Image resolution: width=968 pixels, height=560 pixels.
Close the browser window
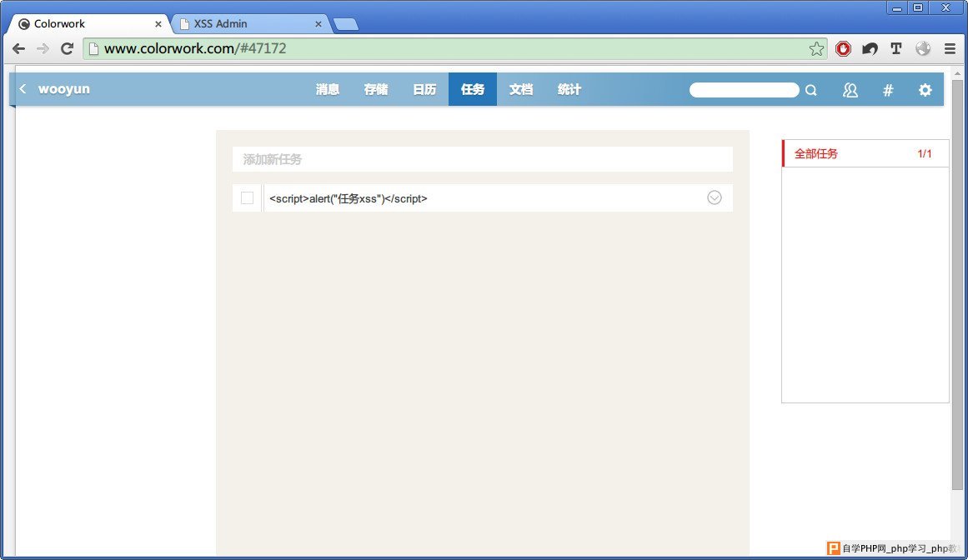945,8
